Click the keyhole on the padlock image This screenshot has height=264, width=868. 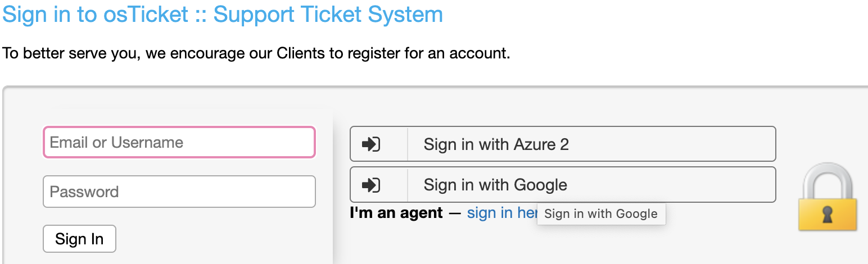(x=828, y=214)
